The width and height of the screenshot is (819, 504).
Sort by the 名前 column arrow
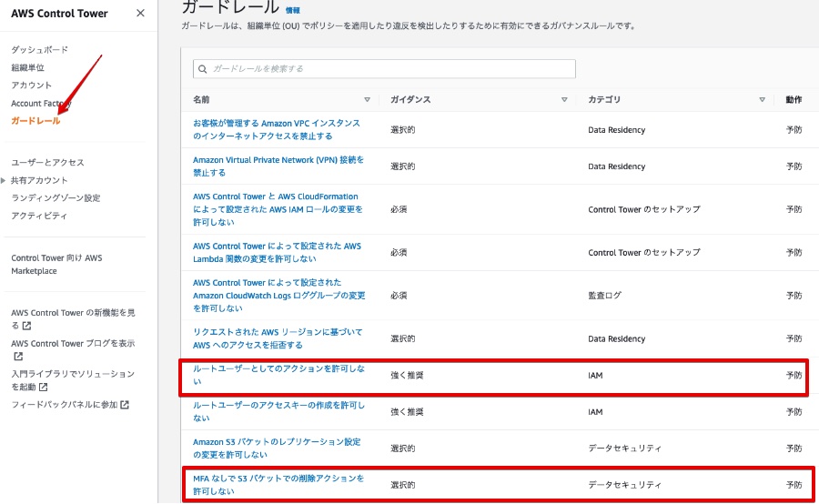[368, 99]
